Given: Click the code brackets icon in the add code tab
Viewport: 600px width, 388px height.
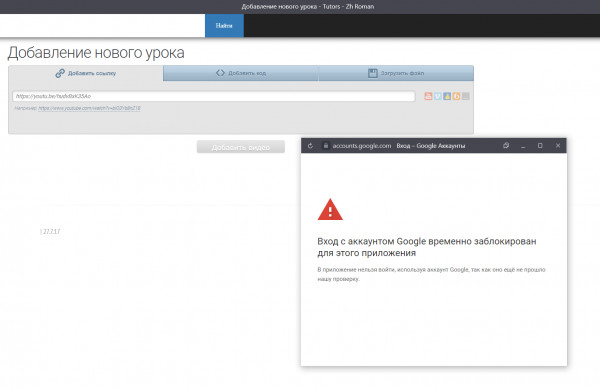Looking at the screenshot, I should (220, 73).
